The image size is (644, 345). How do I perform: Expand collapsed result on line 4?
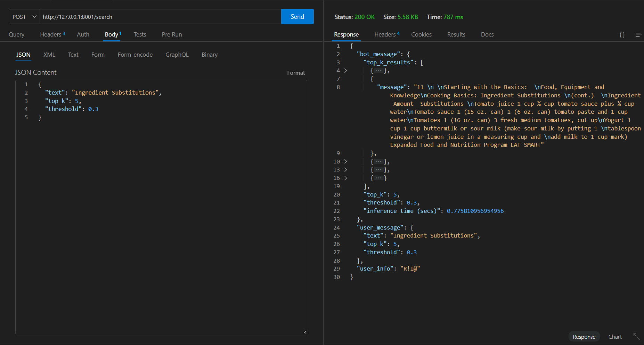pyautogui.click(x=345, y=71)
